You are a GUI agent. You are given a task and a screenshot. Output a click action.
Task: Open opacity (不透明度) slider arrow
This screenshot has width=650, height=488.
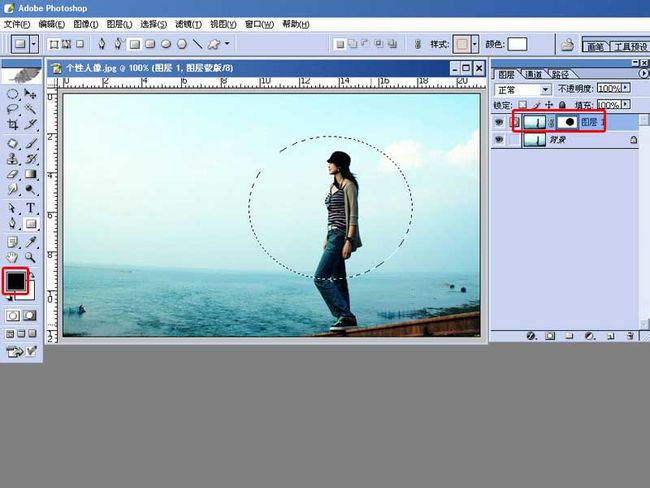(626, 88)
